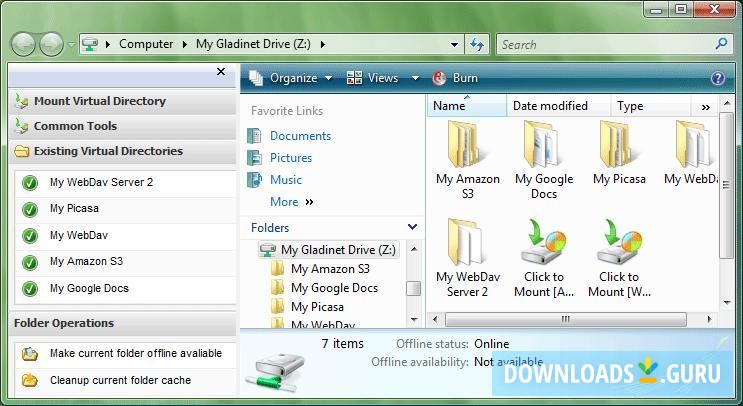Viewport: 743px width, 406px height.
Task: Select My Picasa in virtual directories list
Action: (74, 208)
